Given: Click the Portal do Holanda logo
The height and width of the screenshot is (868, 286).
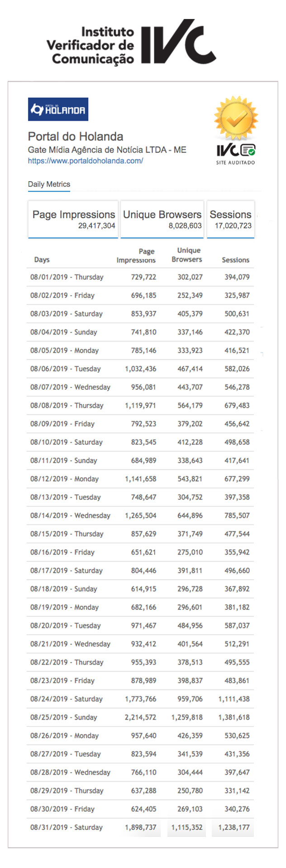Looking at the screenshot, I should (x=58, y=109).
